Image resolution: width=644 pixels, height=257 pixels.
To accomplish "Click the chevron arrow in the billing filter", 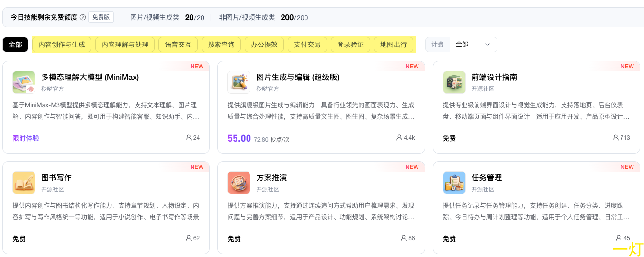I will pyautogui.click(x=487, y=45).
